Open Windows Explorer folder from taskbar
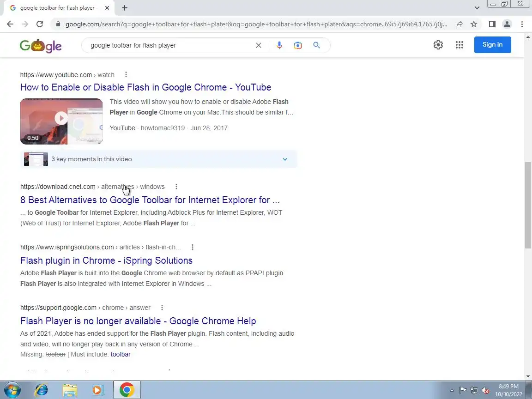The width and height of the screenshot is (532, 399). (x=70, y=390)
